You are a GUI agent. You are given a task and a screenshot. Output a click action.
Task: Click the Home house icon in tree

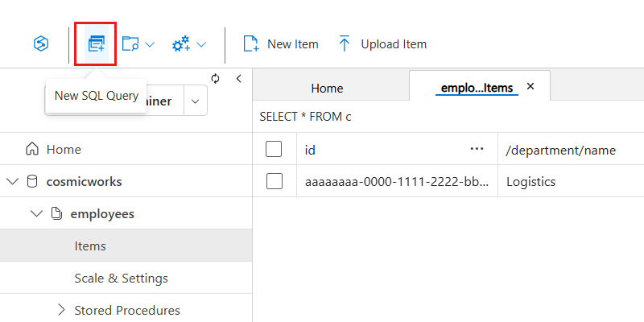point(32,149)
